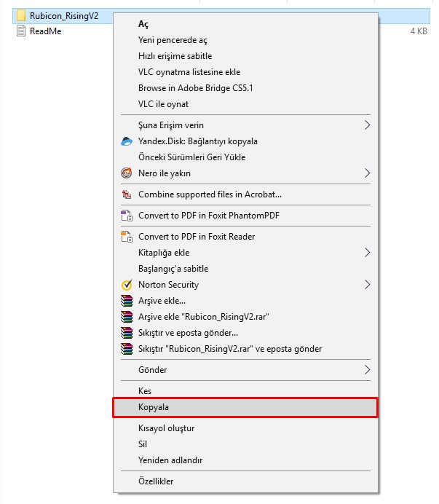Viewport: 439px width, 504px height.
Task: Click the Yandex.Disk cloud icon
Action: 126,141
